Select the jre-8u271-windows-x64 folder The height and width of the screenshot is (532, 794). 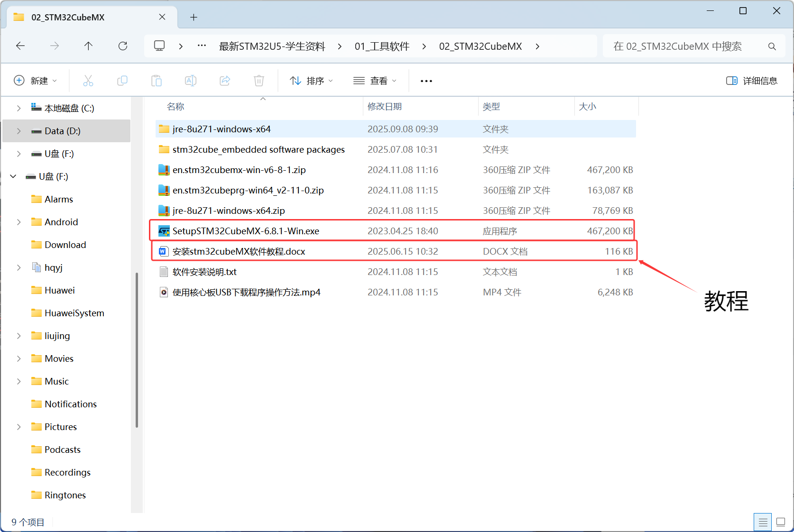coord(396,129)
